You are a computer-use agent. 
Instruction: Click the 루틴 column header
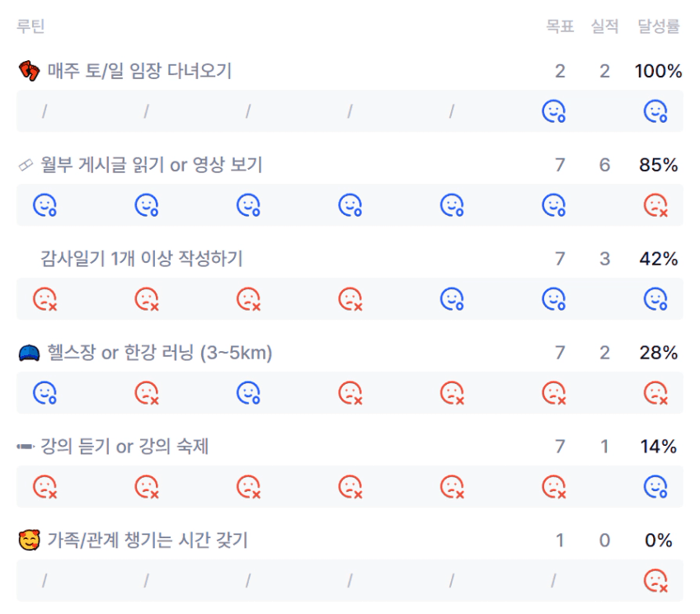31,26
